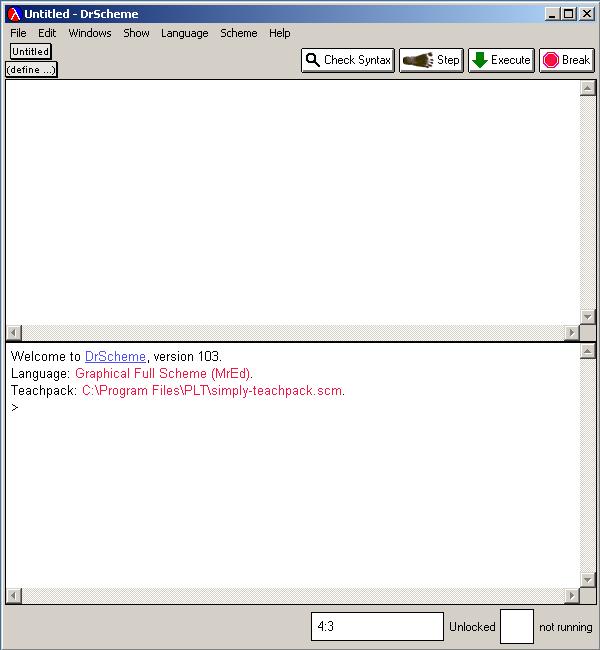Click the Check Syntax magnifier button
This screenshot has width=600, height=650.
coord(348,61)
